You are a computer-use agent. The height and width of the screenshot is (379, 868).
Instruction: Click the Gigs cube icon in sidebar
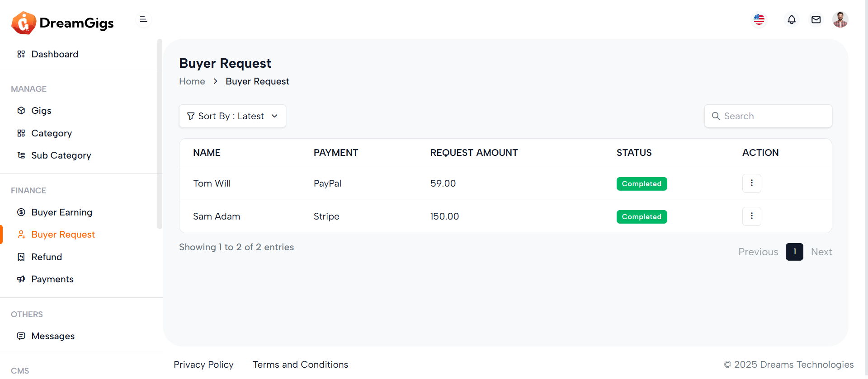[21, 111]
